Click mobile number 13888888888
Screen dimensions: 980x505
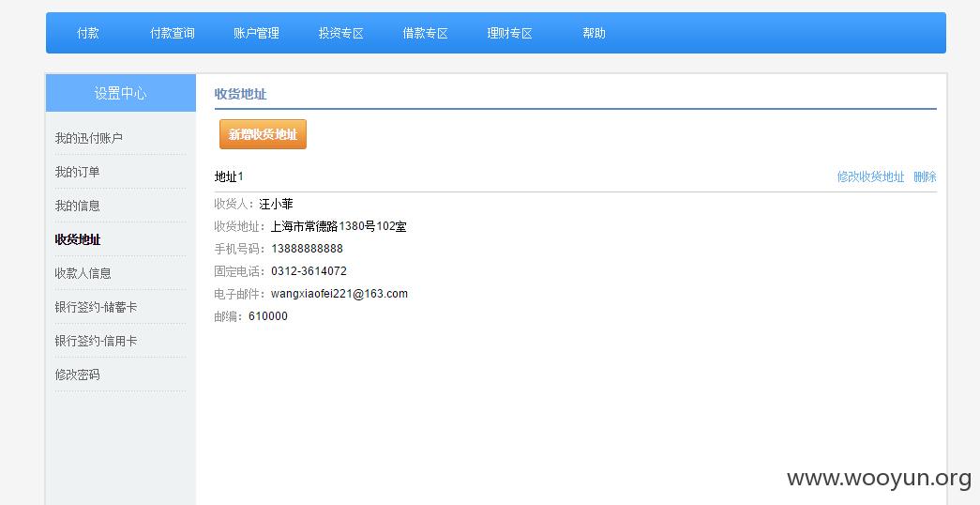[x=307, y=249]
